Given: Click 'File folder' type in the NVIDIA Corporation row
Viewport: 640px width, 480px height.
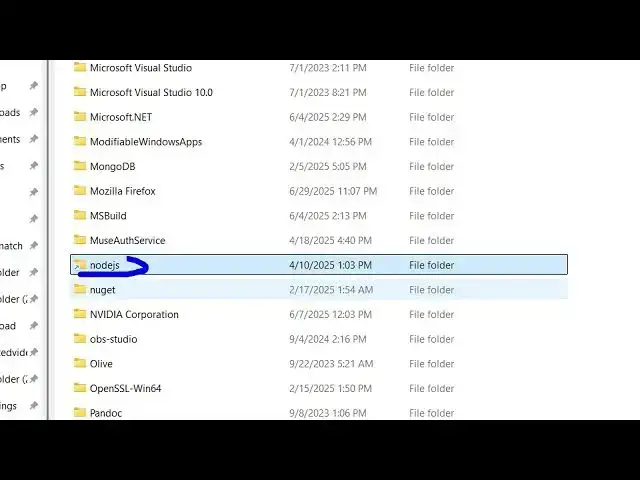Looking at the screenshot, I should [431, 314].
